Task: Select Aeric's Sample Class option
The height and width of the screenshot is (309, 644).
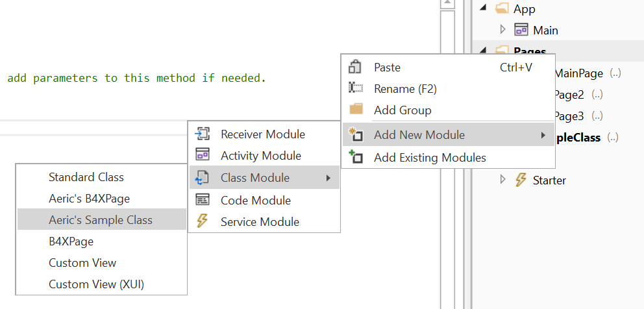Action: pos(101,220)
